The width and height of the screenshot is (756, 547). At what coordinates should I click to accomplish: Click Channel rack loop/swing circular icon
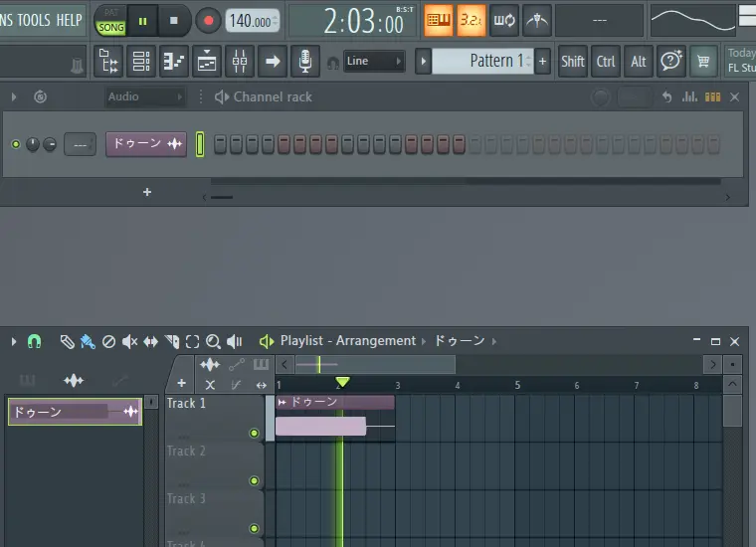[40, 96]
